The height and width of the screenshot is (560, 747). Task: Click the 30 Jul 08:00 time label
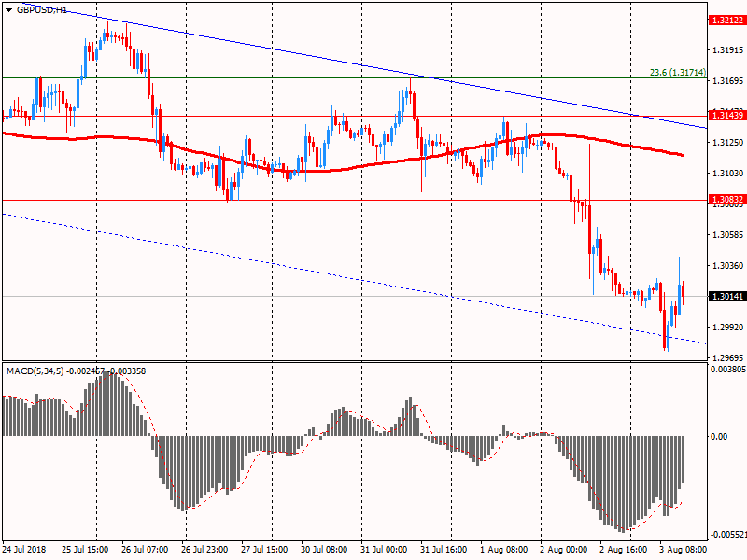324,550
